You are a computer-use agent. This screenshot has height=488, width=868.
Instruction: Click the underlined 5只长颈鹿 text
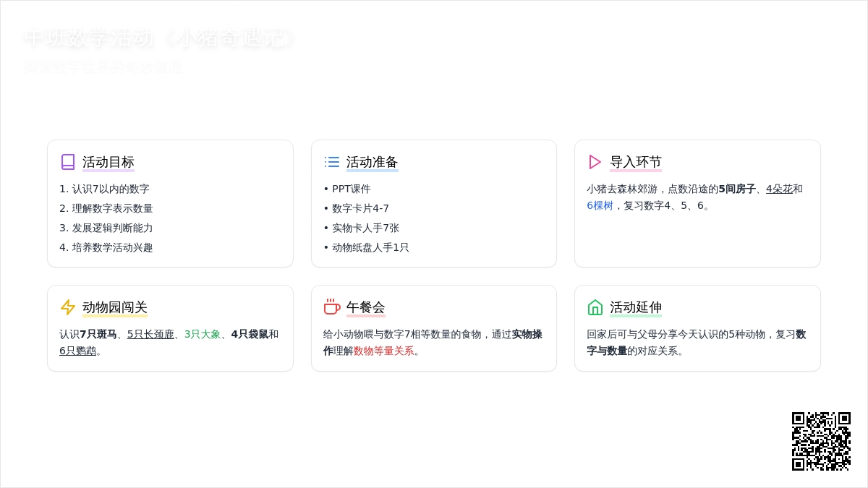click(x=150, y=334)
